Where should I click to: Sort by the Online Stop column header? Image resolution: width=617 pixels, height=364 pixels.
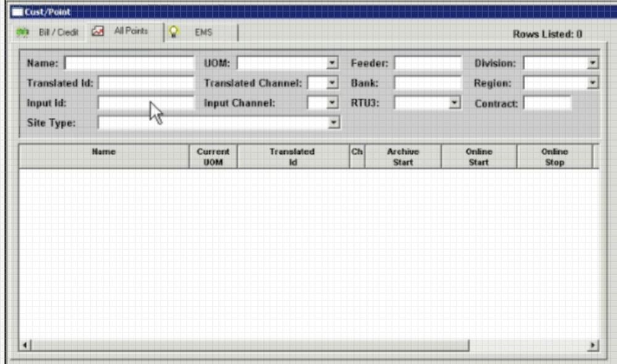tap(555, 157)
